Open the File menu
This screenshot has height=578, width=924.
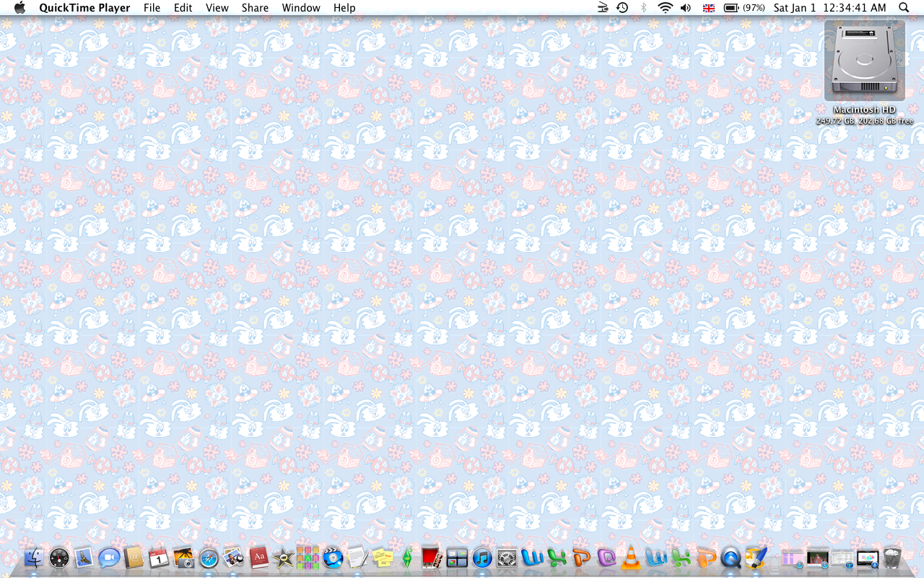click(x=152, y=8)
